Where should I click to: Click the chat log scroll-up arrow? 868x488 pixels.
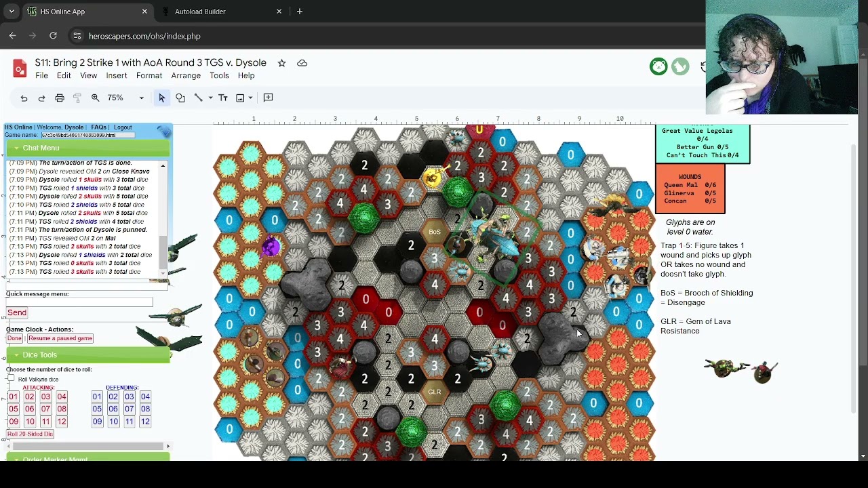click(163, 165)
